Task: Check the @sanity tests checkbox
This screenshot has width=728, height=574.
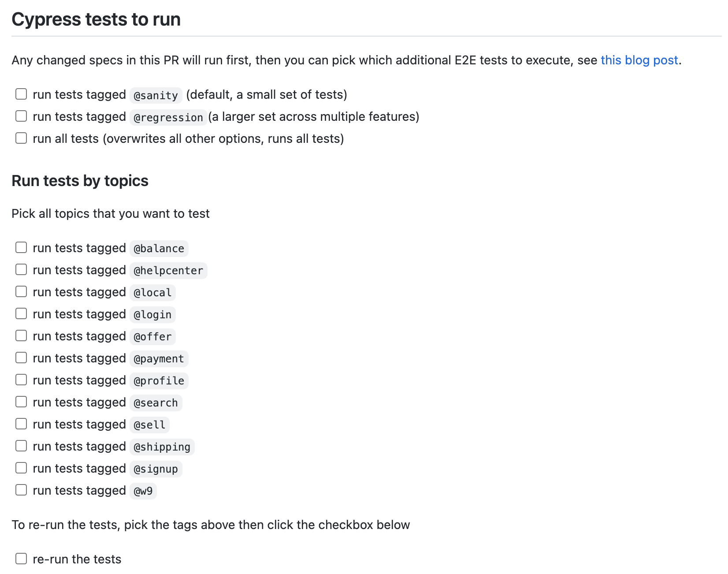Action: click(x=21, y=94)
